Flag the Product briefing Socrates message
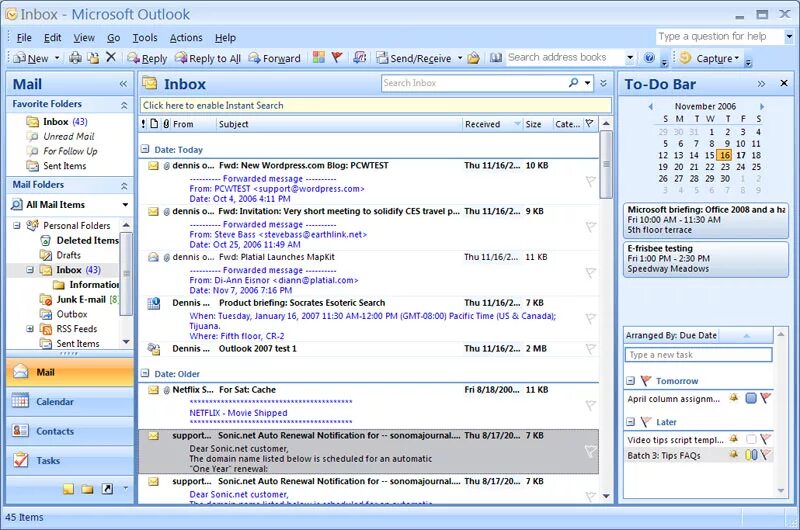This screenshot has width=800, height=530. click(x=591, y=319)
